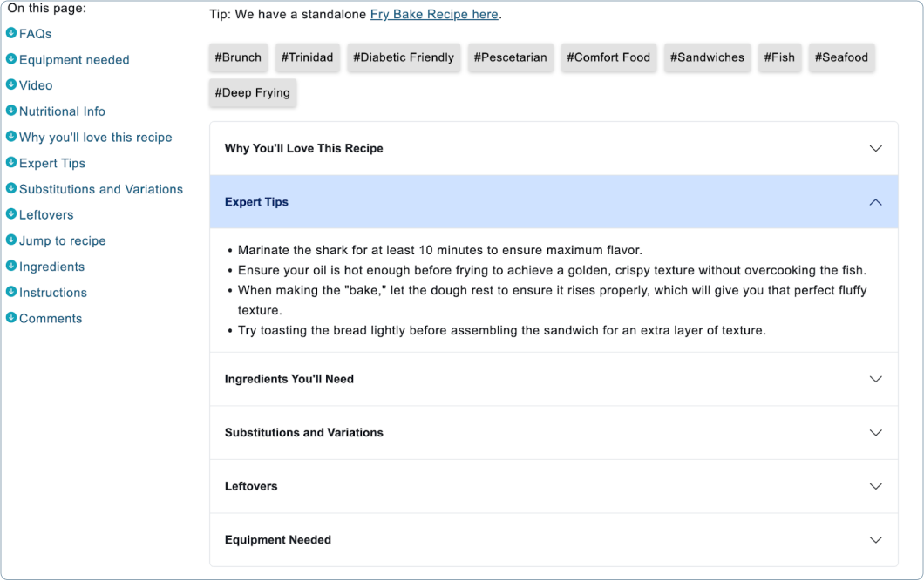924x581 pixels.
Task: Collapse the Expert Tips accordion section
Action: (875, 201)
